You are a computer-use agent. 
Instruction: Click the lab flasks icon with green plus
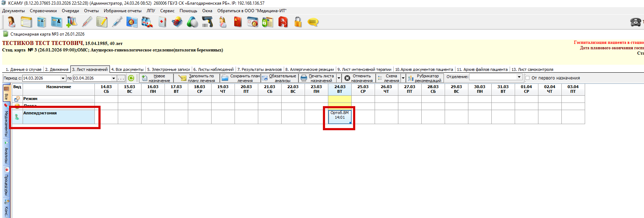point(72,22)
